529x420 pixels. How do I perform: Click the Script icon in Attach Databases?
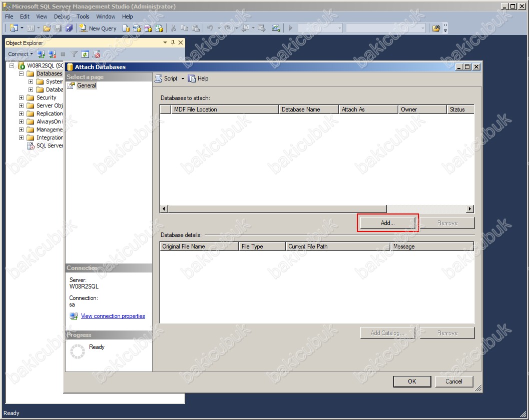pyautogui.click(x=158, y=78)
